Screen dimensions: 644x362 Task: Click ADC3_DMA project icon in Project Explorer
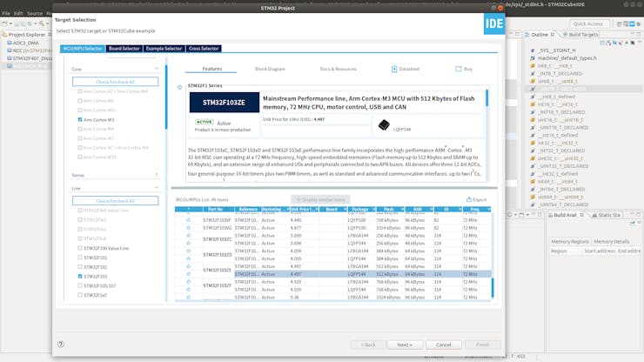pos(10,43)
